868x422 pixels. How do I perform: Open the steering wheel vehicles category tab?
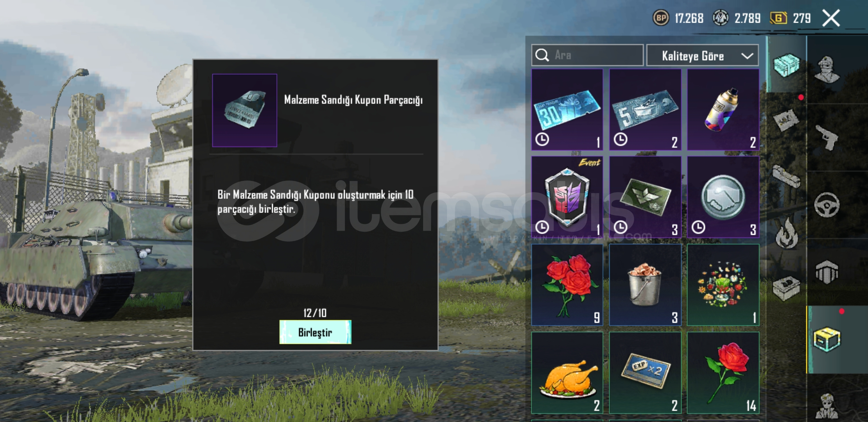coord(827,205)
